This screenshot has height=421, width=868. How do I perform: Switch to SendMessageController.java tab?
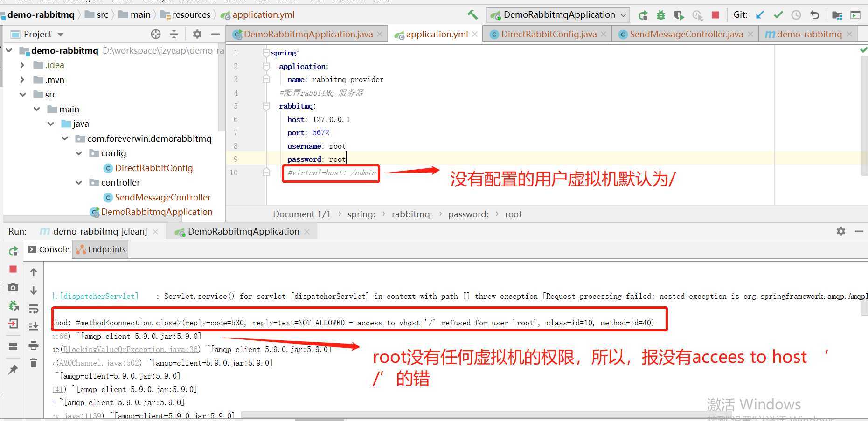686,34
